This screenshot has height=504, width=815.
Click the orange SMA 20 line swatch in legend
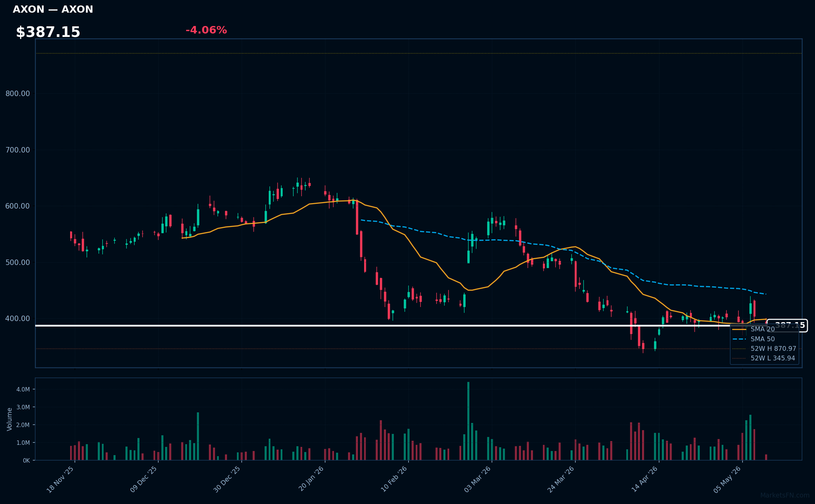(739, 329)
